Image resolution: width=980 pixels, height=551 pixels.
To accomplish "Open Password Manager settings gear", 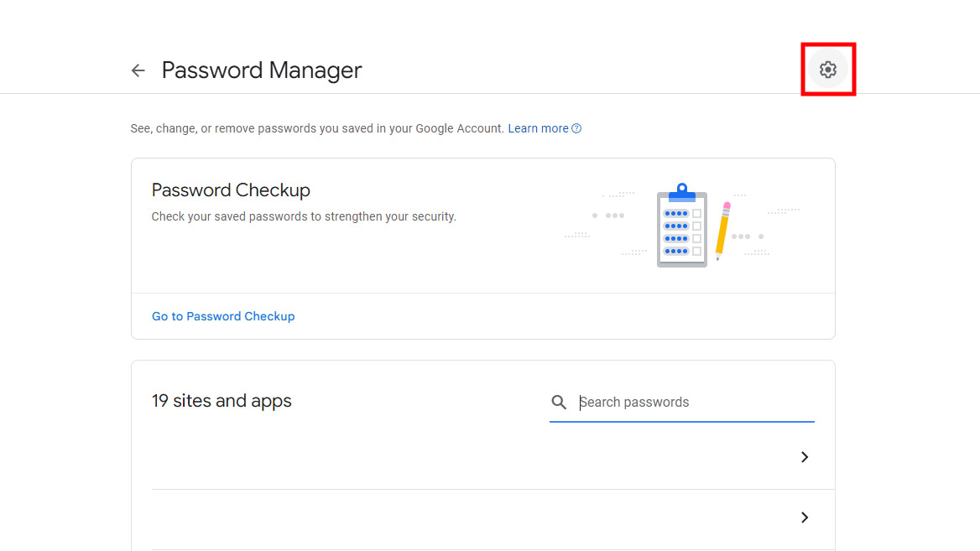I will click(x=828, y=70).
